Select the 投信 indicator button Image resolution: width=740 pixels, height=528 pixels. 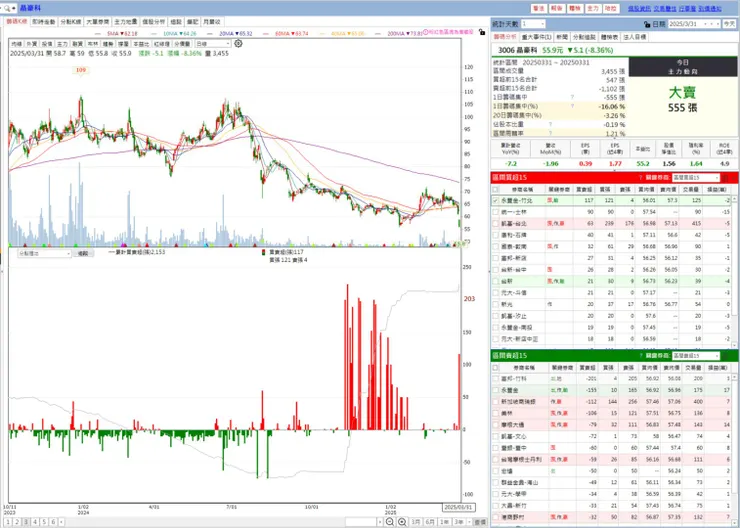(47, 44)
